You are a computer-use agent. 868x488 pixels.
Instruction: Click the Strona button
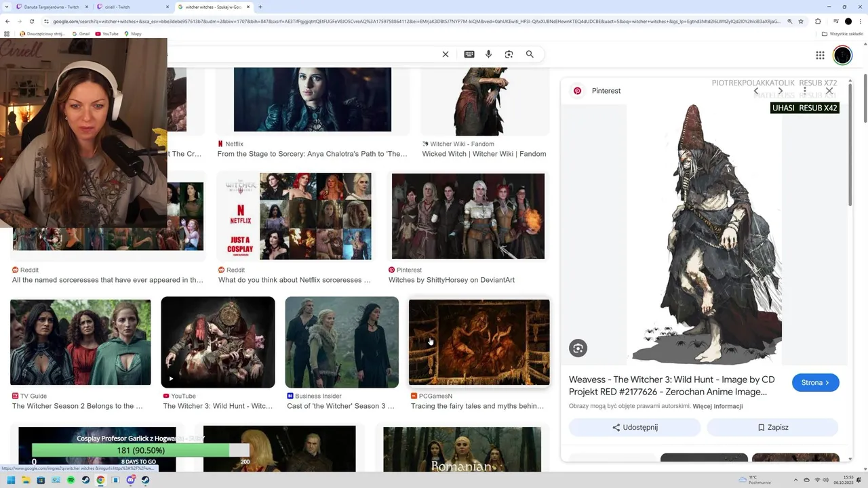click(815, 382)
